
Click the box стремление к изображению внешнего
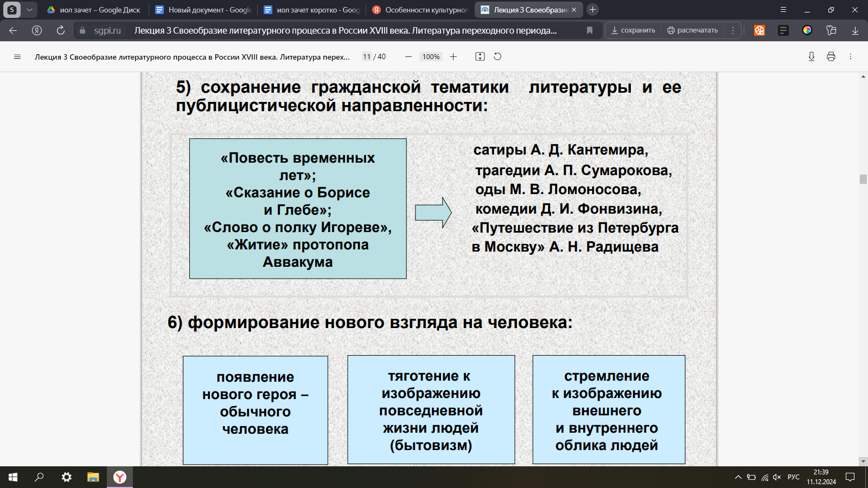(609, 409)
